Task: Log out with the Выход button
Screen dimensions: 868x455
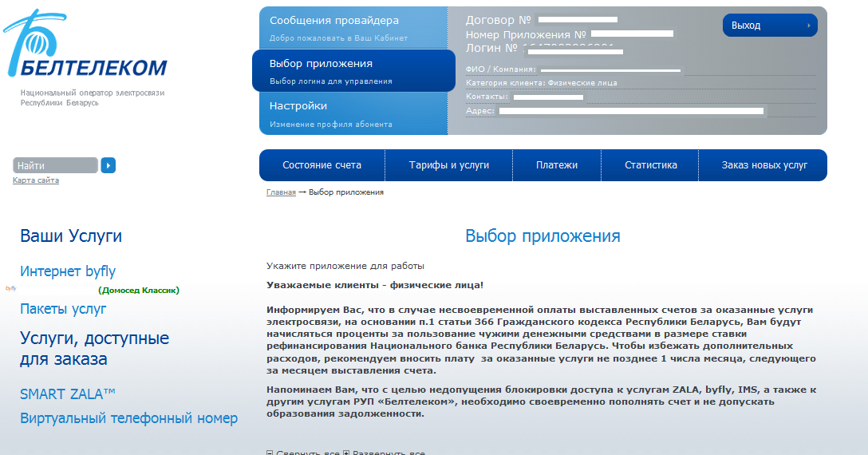Action: click(x=769, y=26)
